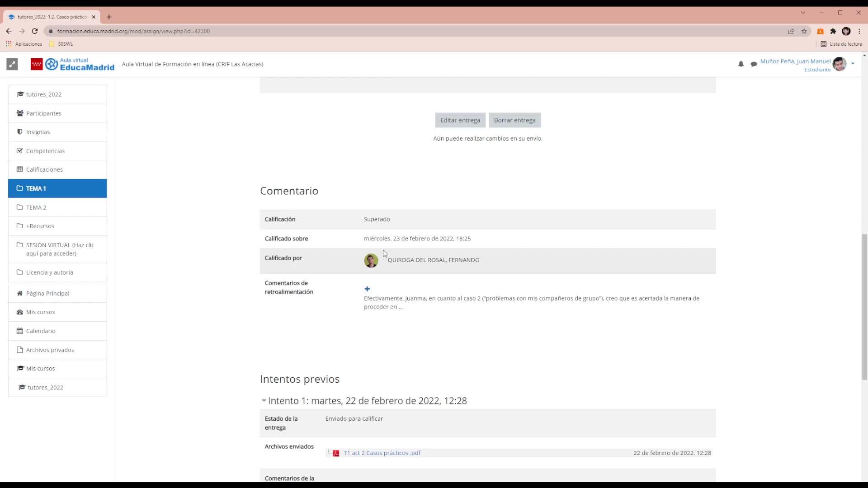The image size is (868, 488).
Task: Open the user menu dropdown arrow
Action: [853, 64]
